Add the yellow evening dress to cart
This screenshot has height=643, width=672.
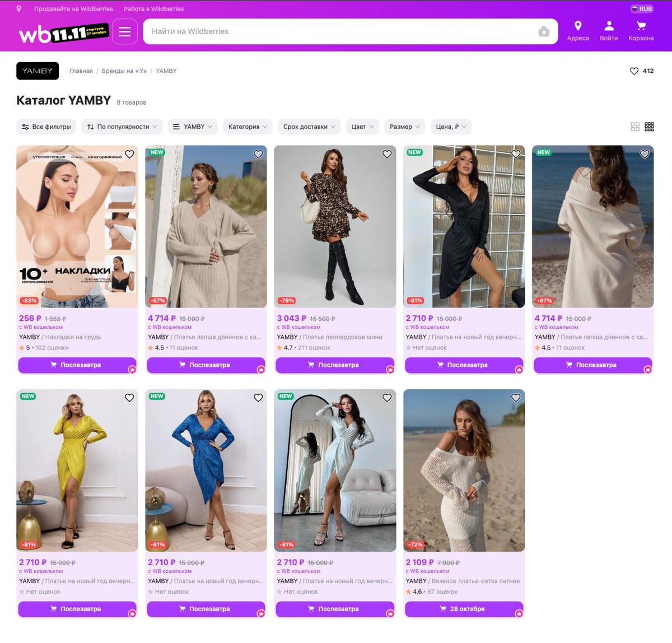(x=77, y=609)
